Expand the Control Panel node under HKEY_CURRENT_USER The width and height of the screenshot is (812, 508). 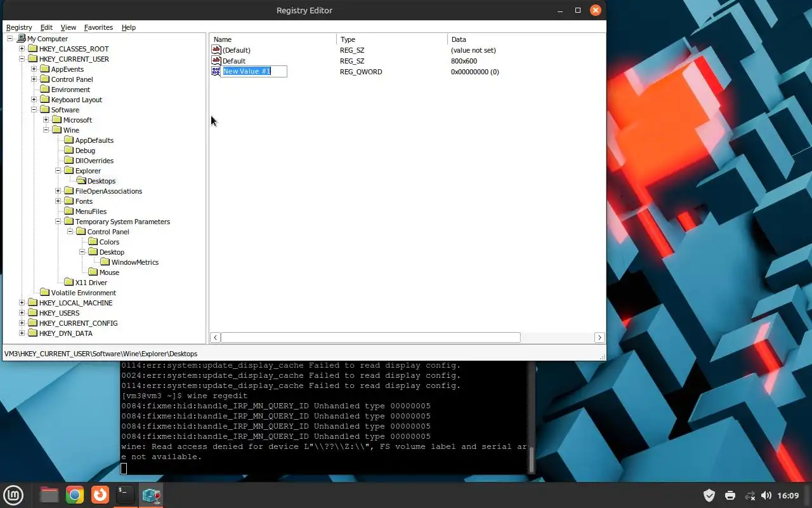pos(34,79)
